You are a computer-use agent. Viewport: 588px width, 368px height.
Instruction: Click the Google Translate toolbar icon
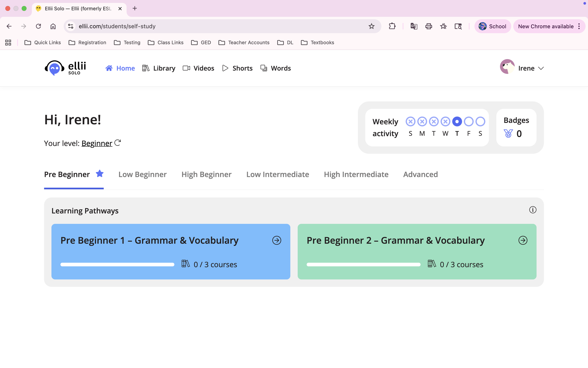pyautogui.click(x=414, y=26)
